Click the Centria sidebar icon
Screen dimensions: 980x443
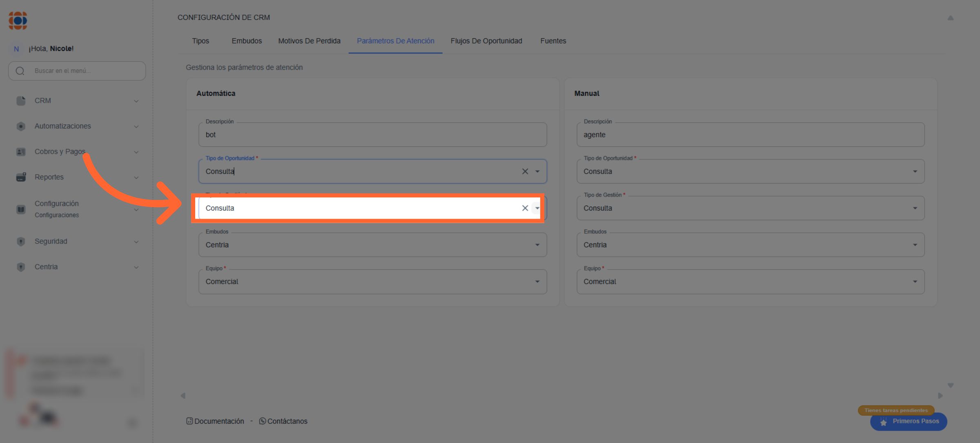point(21,267)
